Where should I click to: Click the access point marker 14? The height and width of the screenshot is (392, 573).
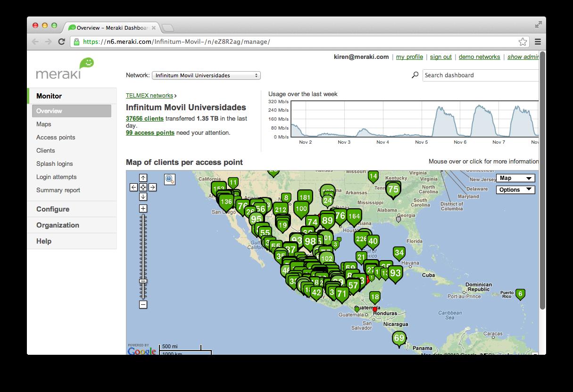(373, 176)
